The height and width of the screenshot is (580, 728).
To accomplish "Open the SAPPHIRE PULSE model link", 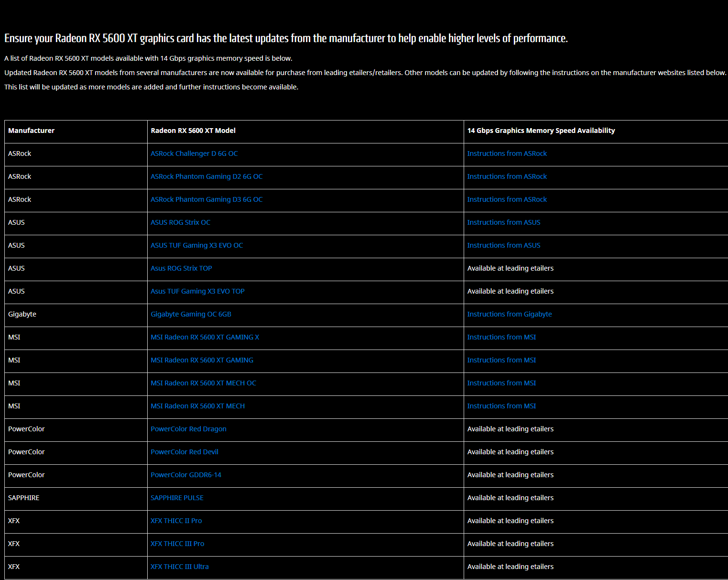I will 177,498.
